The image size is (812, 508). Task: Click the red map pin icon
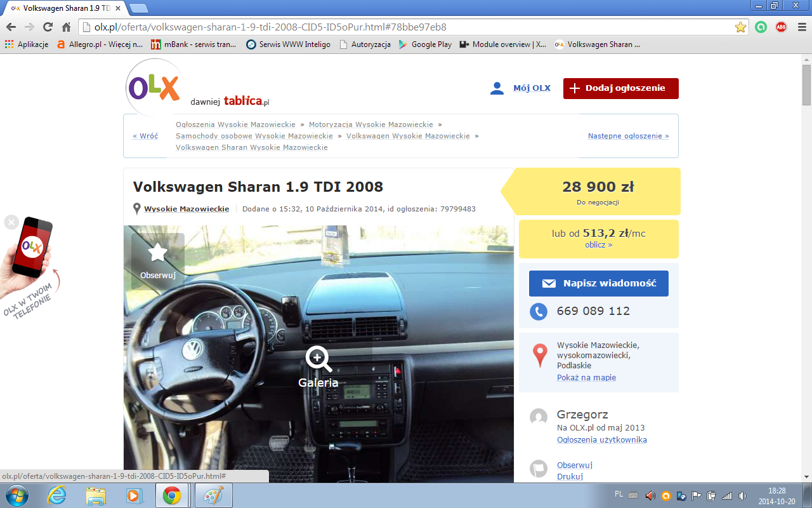tap(539, 356)
